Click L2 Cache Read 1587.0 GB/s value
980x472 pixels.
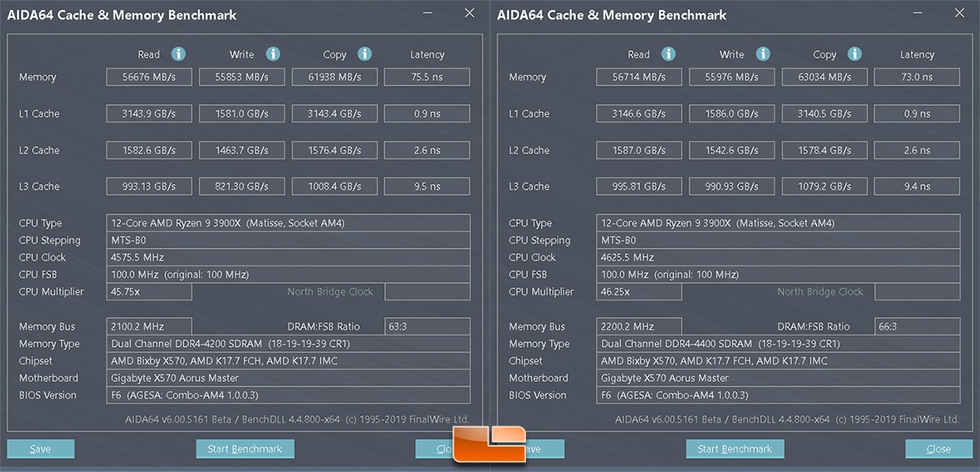tap(639, 150)
